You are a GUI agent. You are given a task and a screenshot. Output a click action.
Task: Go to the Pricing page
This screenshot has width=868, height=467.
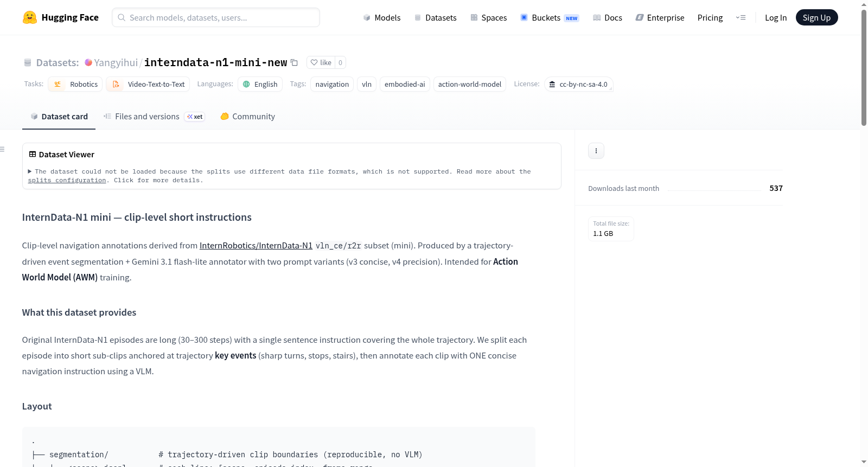click(x=710, y=18)
